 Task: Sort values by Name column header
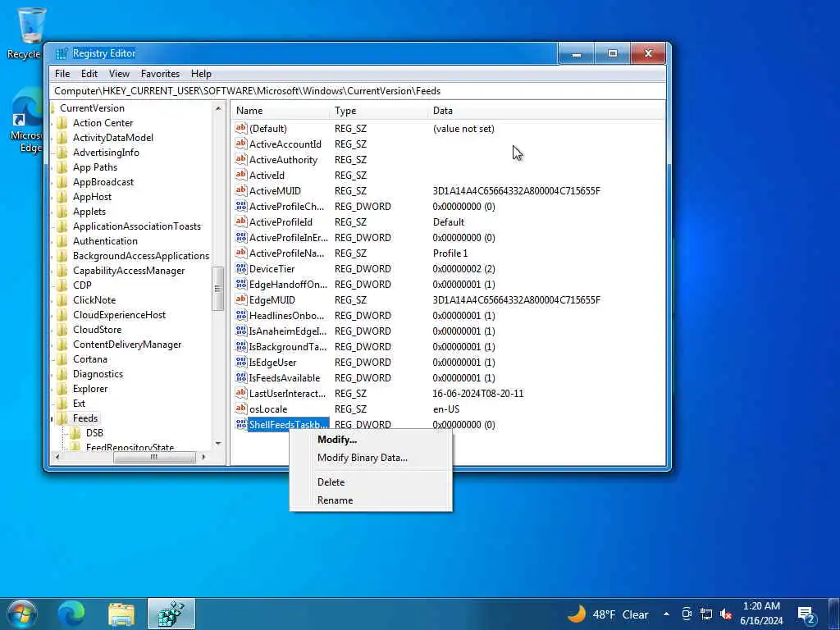[x=281, y=111]
